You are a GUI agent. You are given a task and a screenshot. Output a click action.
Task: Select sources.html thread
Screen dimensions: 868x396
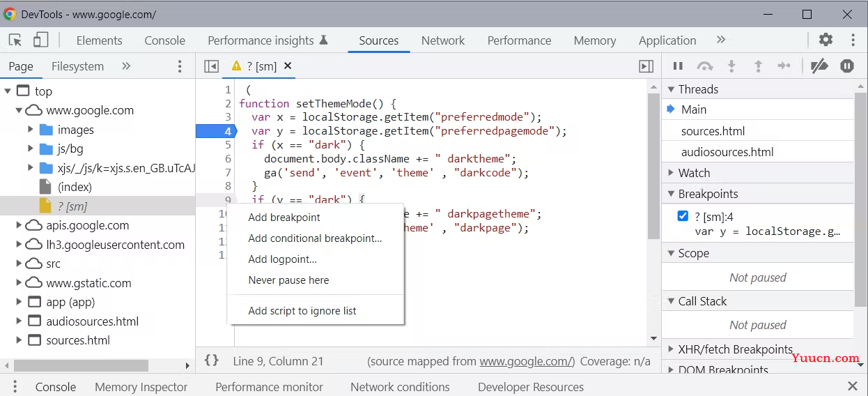click(x=757, y=131)
